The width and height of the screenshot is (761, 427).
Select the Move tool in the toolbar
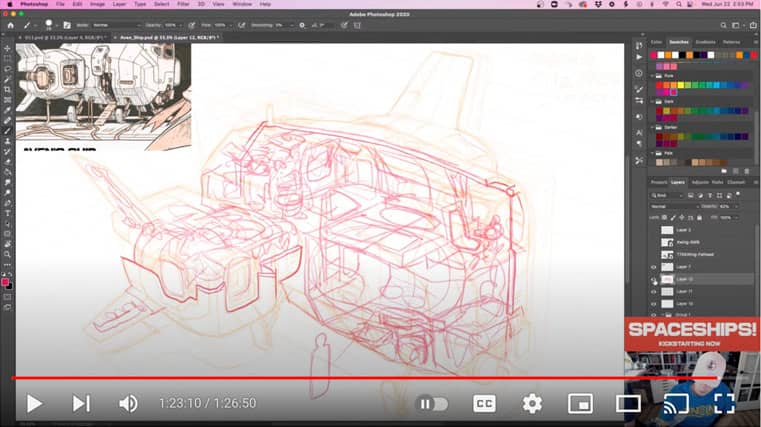pos(7,49)
